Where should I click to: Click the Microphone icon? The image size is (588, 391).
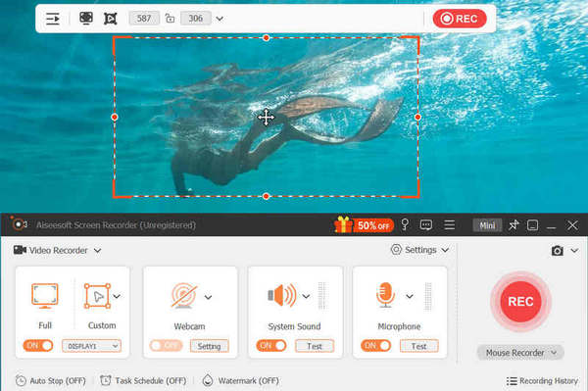pos(385,295)
